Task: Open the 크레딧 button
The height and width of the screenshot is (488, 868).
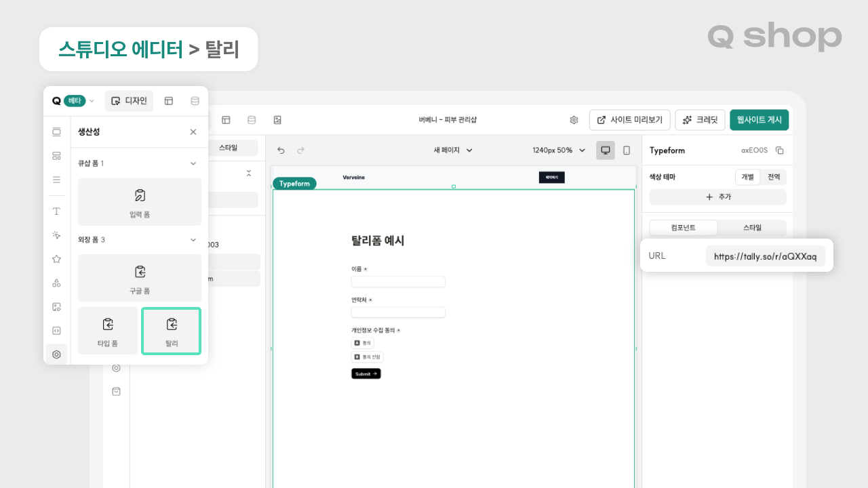Action: 701,120
